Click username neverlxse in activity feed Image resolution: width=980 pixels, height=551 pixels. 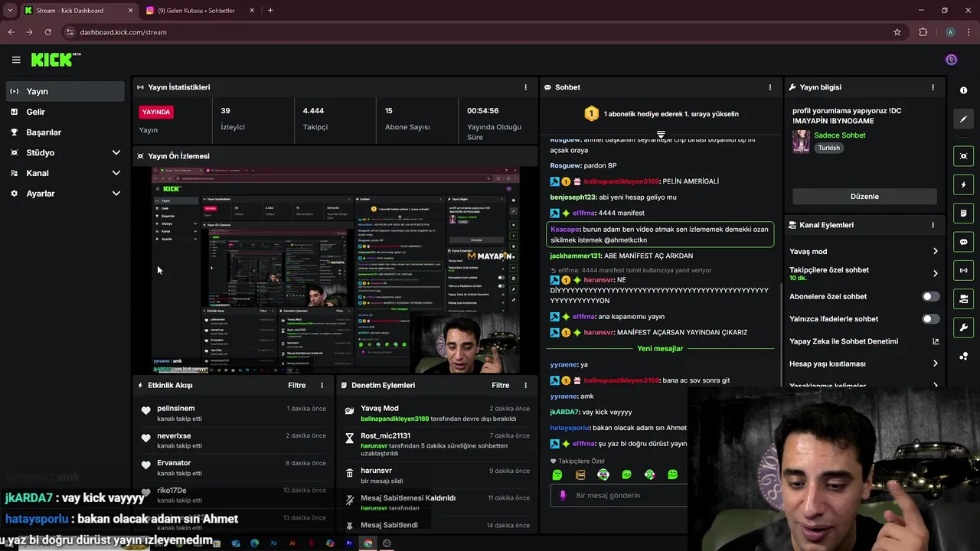pyautogui.click(x=174, y=435)
